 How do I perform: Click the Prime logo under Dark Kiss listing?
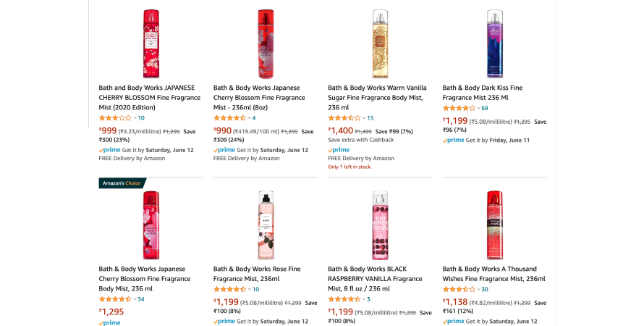tap(454, 140)
